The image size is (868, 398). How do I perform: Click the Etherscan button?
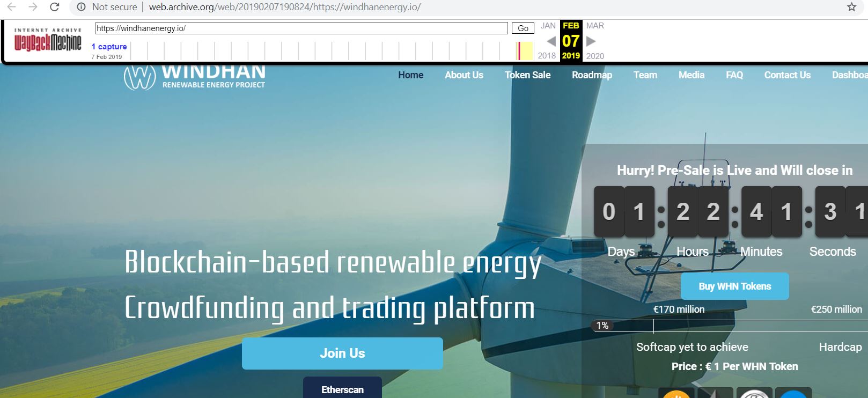pyautogui.click(x=342, y=387)
